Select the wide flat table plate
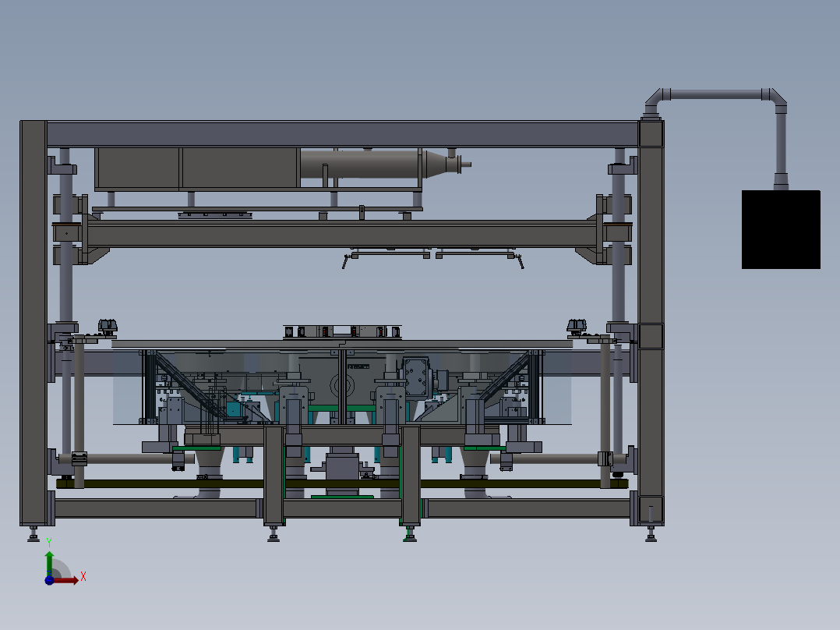This screenshot has width=840, height=630. click(x=342, y=344)
